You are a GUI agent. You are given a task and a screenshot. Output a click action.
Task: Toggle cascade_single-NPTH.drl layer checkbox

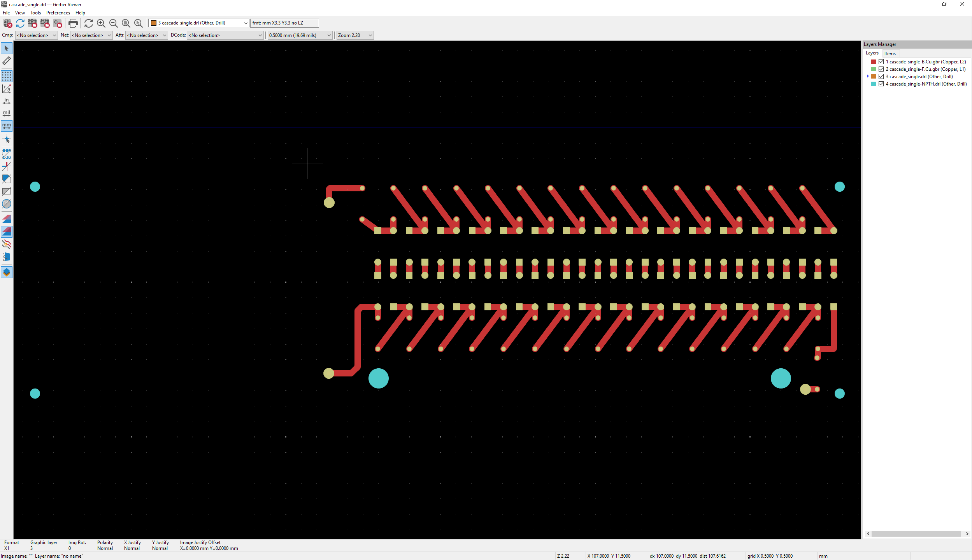click(881, 84)
